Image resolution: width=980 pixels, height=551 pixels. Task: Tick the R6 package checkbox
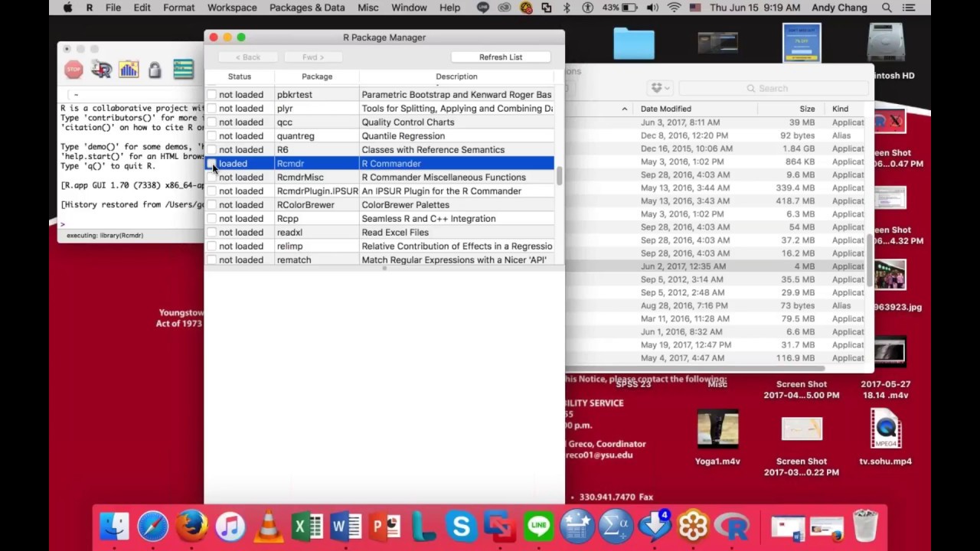(x=211, y=150)
